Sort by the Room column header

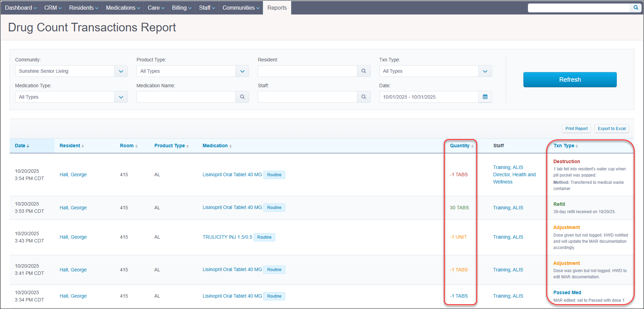point(129,146)
